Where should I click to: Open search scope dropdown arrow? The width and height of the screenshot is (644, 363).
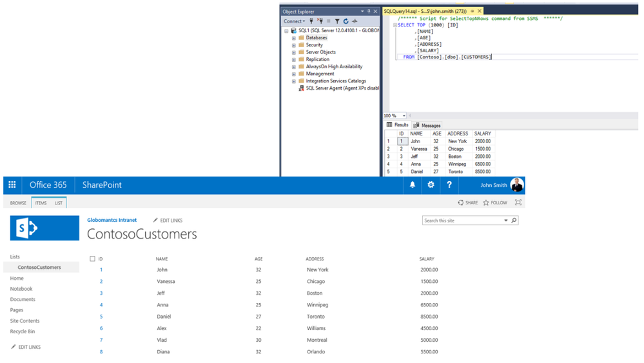pyautogui.click(x=505, y=221)
